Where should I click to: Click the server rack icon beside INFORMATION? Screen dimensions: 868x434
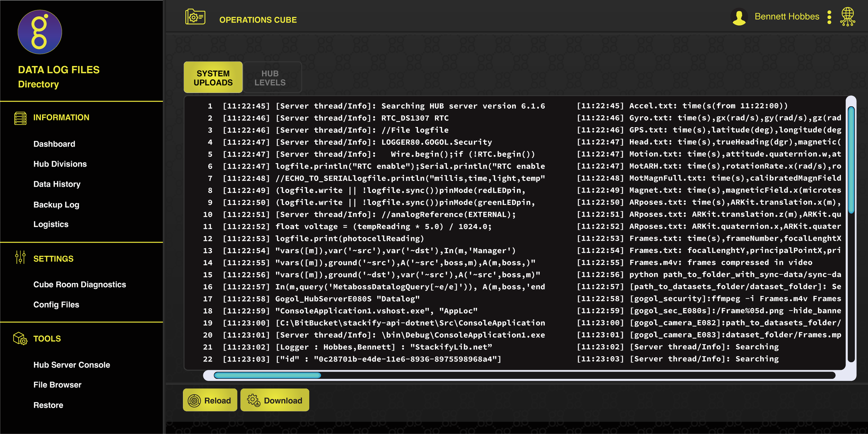pos(20,118)
